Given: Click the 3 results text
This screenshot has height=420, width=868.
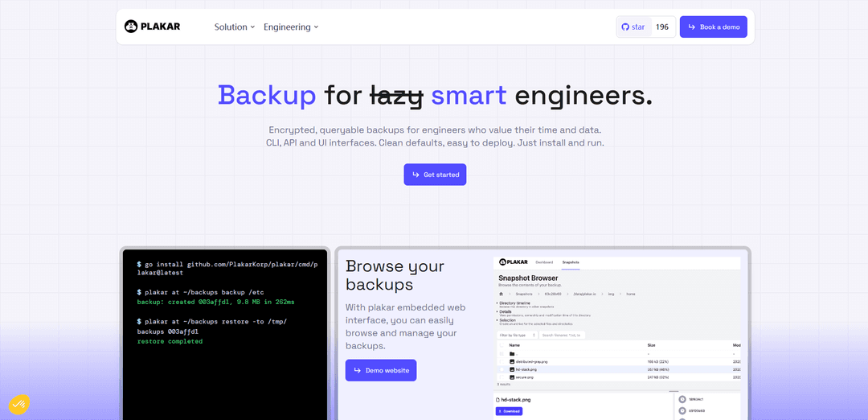Looking at the screenshot, I should pyautogui.click(x=504, y=384).
